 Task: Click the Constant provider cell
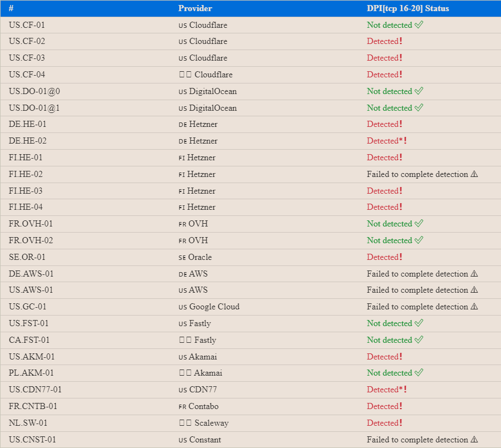[200, 439]
